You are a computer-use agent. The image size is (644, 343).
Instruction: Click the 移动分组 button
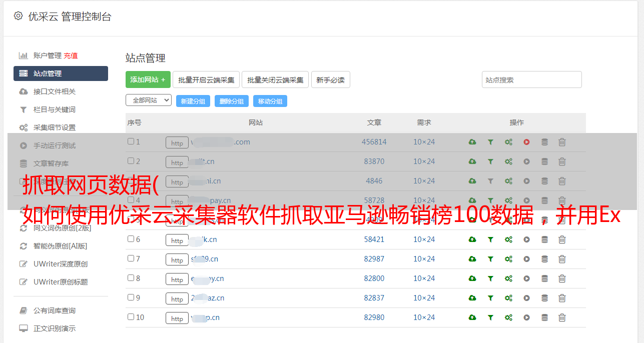270,101
